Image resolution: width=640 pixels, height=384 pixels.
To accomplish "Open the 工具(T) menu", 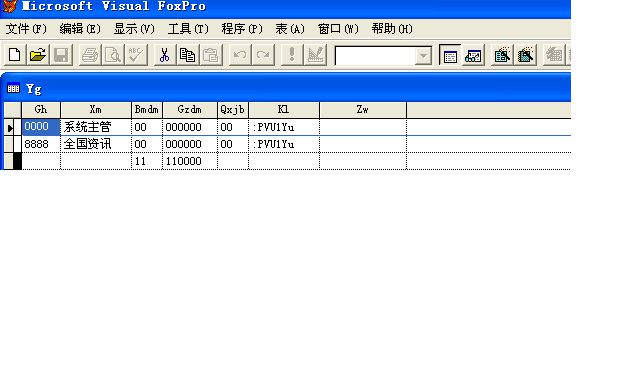I will (188, 29).
